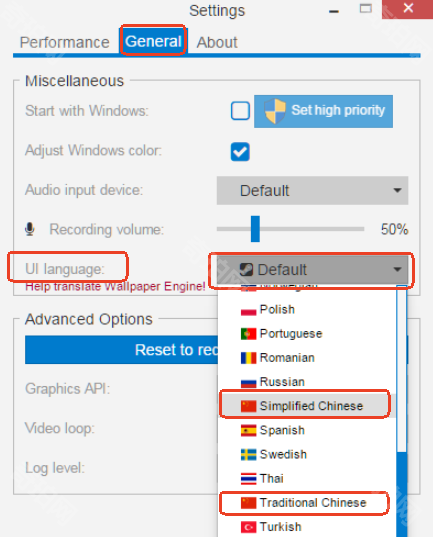Select the Swedish flag icon
The width and height of the screenshot is (433, 537).
click(248, 454)
